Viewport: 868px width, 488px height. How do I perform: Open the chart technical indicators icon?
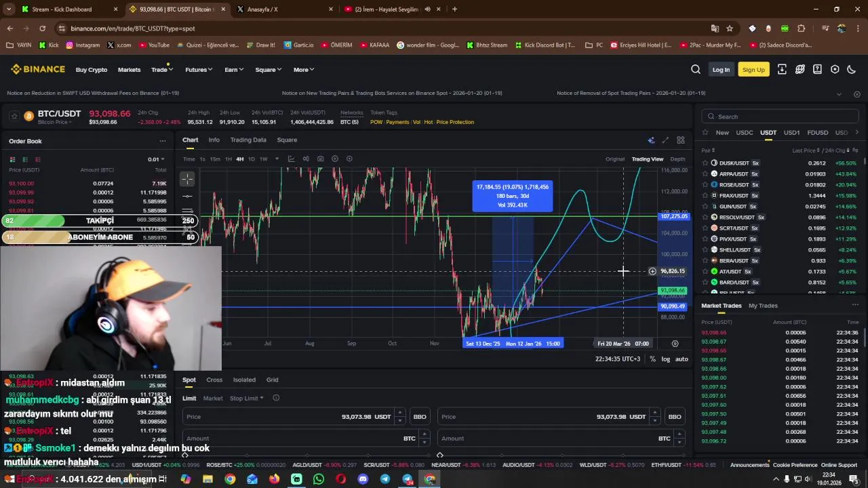291,159
